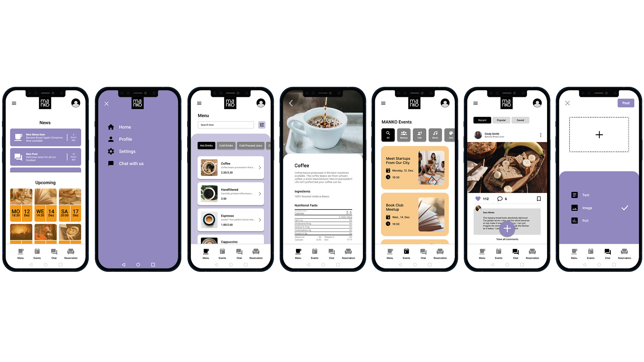
Task: Select the Events icon in bottom nav
Action: [37, 254]
